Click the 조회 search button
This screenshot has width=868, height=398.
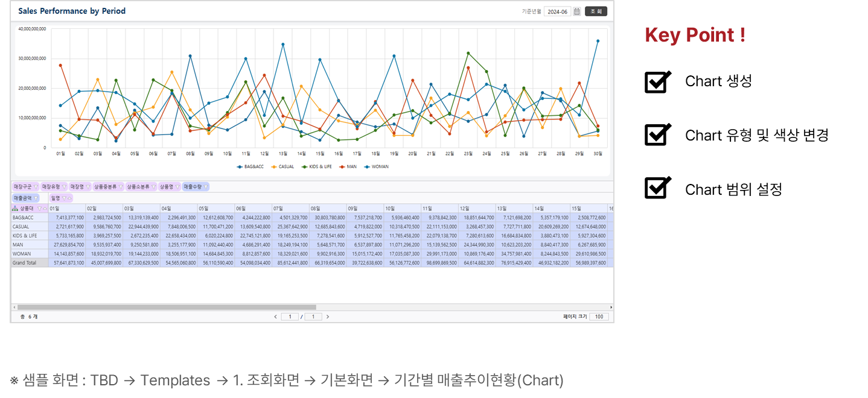point(596,11)
